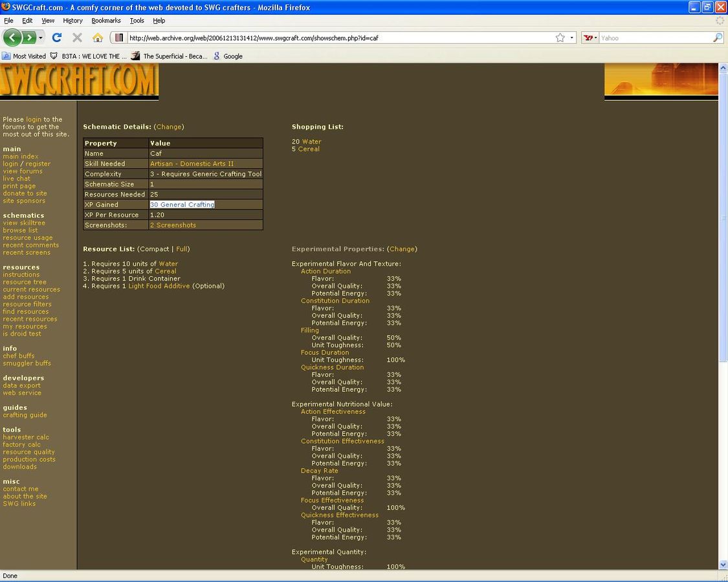Click the site identity icon in address bar
This screenshot has height=582, width=728.
pos(119,38)
